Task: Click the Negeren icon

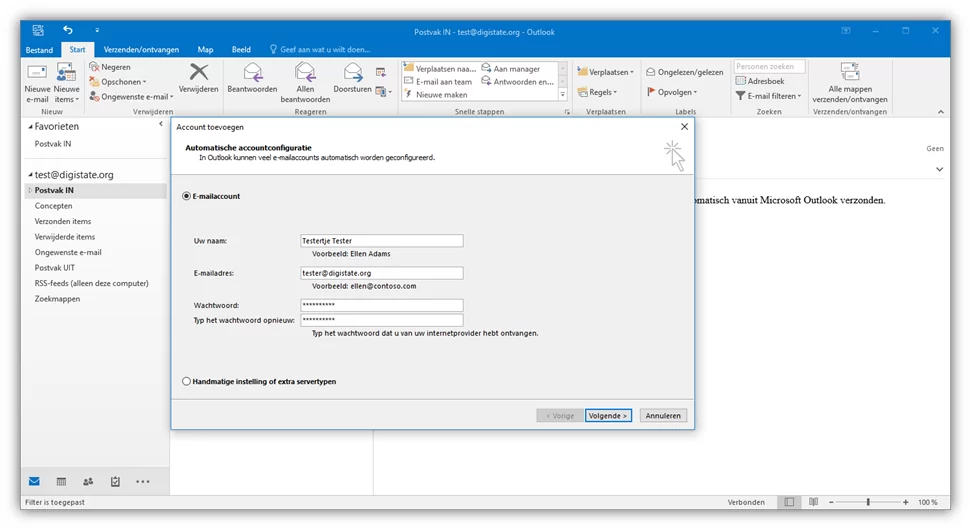Action: 94,67
